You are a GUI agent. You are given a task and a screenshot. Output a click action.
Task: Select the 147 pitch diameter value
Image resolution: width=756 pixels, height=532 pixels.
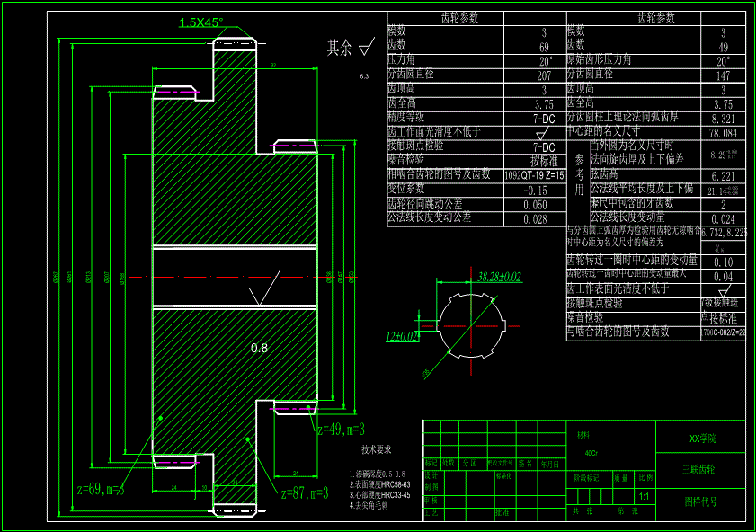723,76
